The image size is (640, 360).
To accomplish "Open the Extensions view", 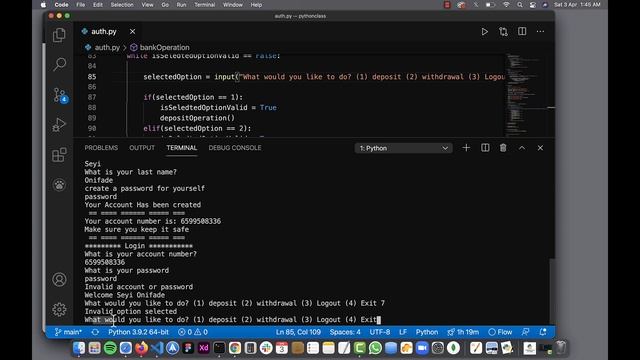I will [59, 155].
